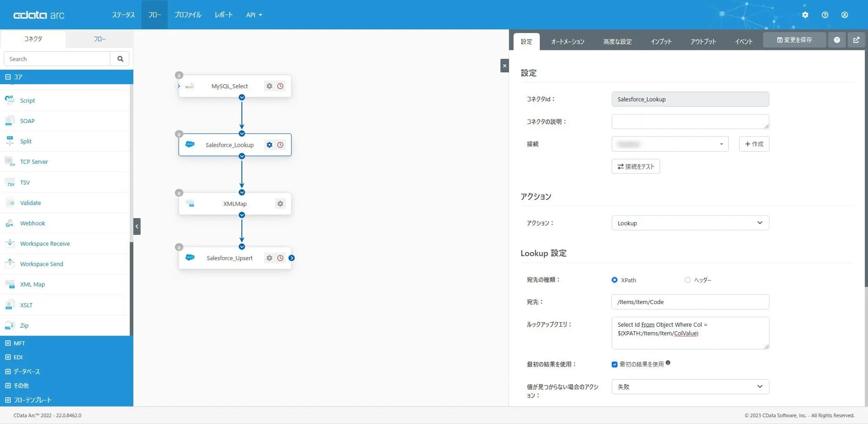Screen dimensions: 868x424
Task: Click the clock icon on Salesforce_Lookup connector
Action: [x=280, y=145]
